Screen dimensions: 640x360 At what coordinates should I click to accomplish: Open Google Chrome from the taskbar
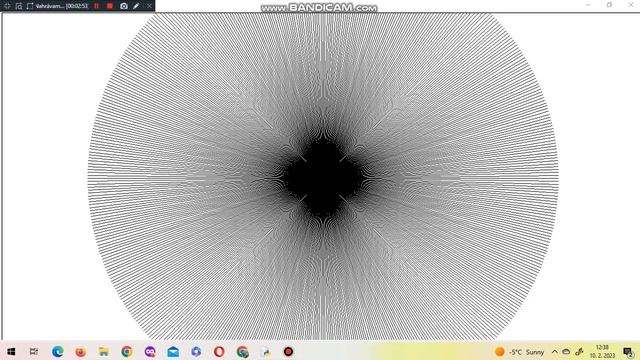click(127, 351)
